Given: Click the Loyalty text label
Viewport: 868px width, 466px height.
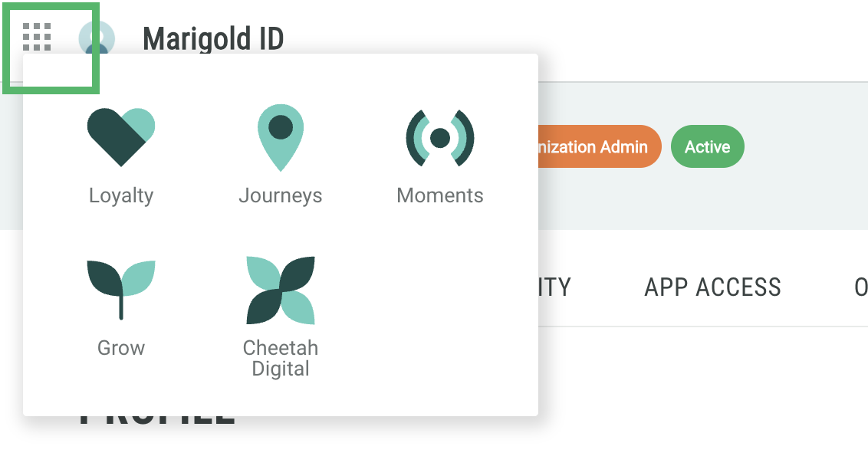Looking at the screenshot, I should (121, 195).
